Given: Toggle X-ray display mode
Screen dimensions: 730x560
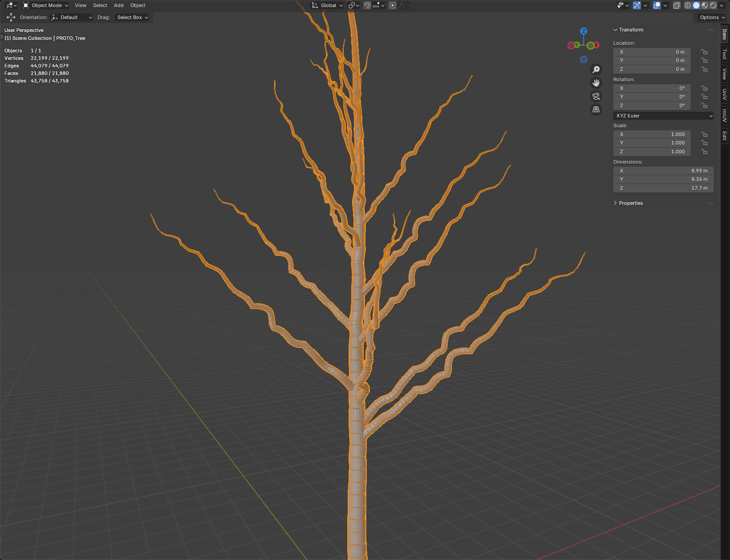Looking at the screenshot, I should click(676, 5).
